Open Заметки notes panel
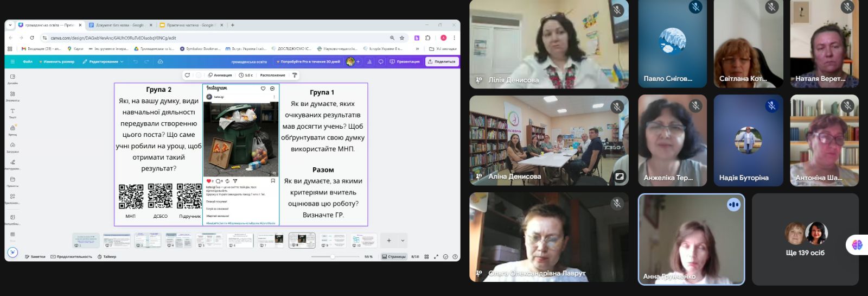The width and height of the screenshot is (868, 296). (x=35, y=256)
